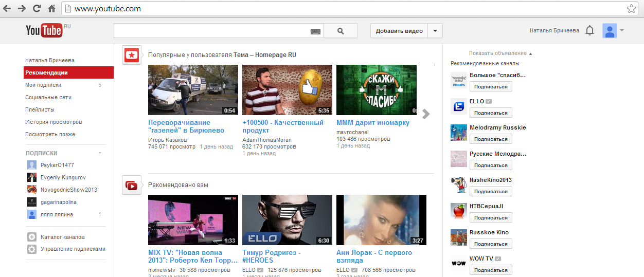Open the Каталог каналов plus icon
The height and width of the screenshot is (277, 644).
point(32,237)
